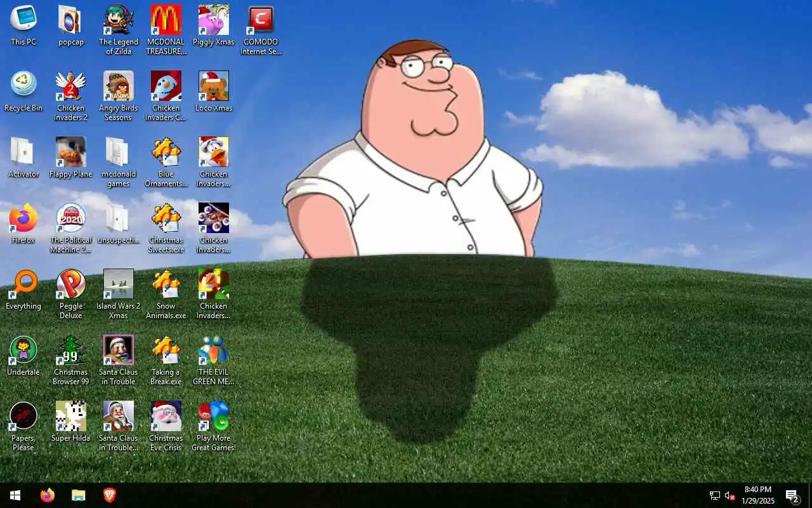Open the unsuspecting file icon
812x508 pixels.
click(119, 224)
